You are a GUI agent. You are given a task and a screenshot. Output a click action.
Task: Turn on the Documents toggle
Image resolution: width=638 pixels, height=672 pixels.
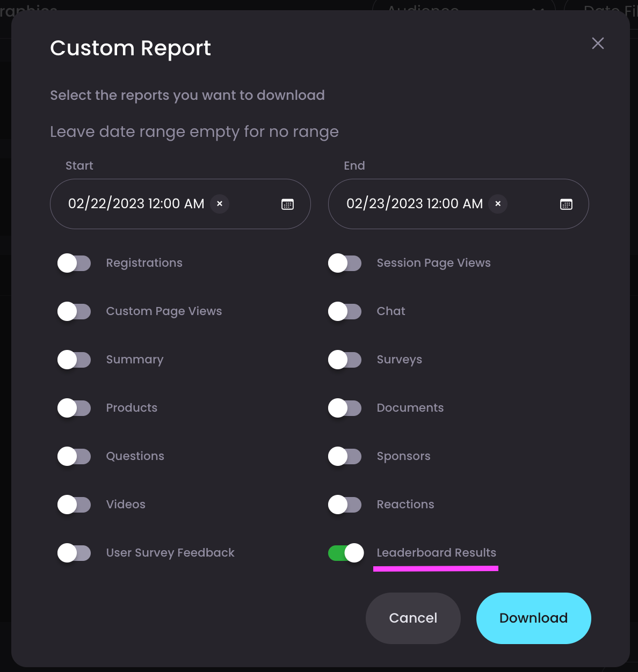click(x=345, y=408)
